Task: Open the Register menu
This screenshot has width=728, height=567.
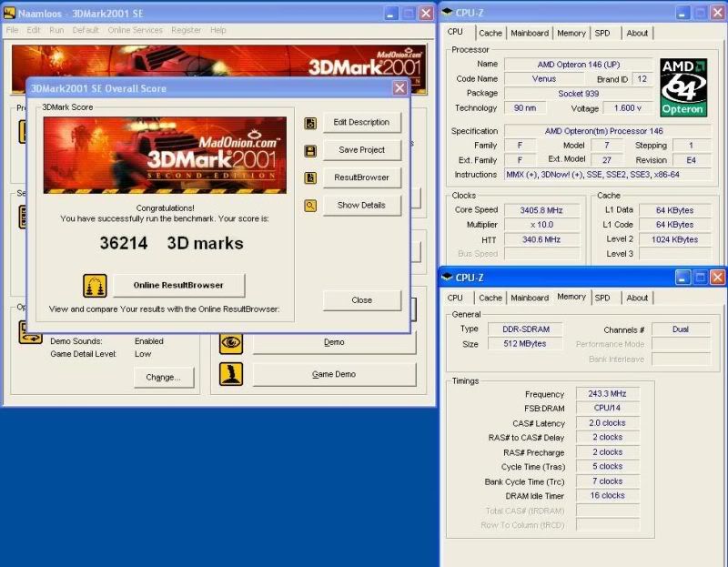Action: [187, 30]
